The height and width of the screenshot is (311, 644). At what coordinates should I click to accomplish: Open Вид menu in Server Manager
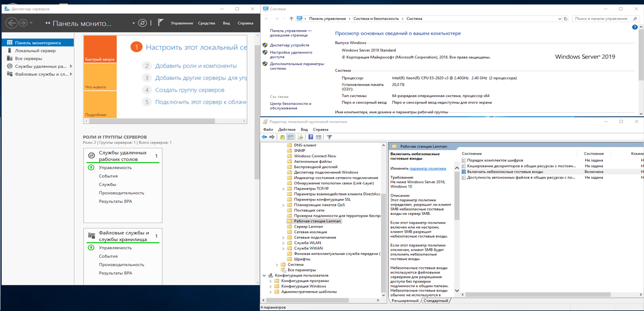pyautogui.click(x=226, y=23)
